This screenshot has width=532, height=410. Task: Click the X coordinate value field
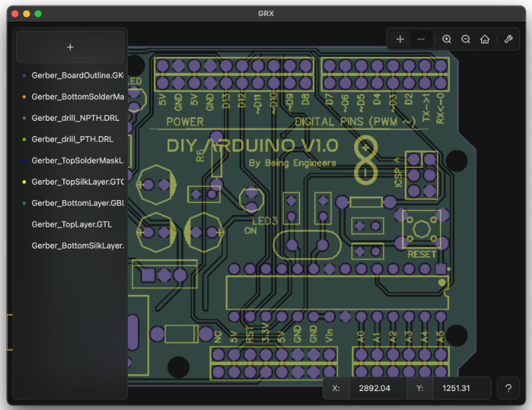pyautogui.click(x=377, y=388)
